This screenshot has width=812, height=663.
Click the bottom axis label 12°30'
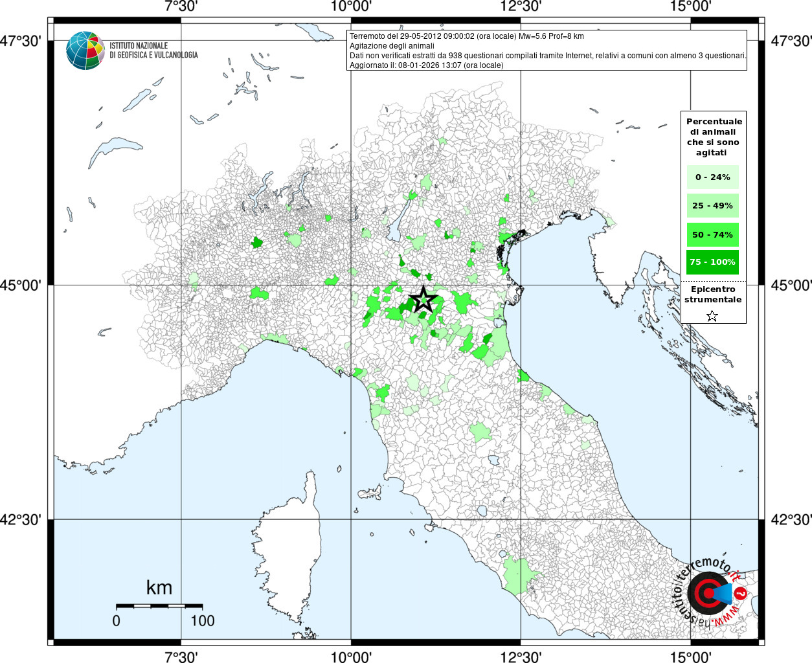point(521,657)
